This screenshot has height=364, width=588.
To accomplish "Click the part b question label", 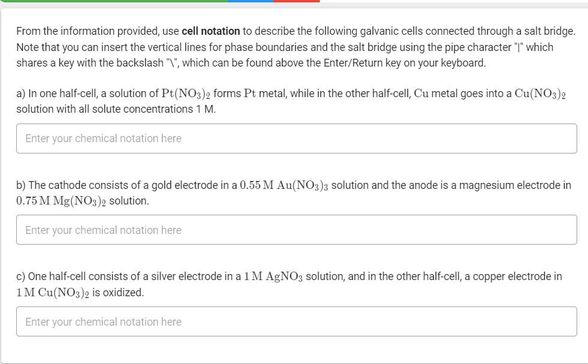I will (x=20, y=185).
